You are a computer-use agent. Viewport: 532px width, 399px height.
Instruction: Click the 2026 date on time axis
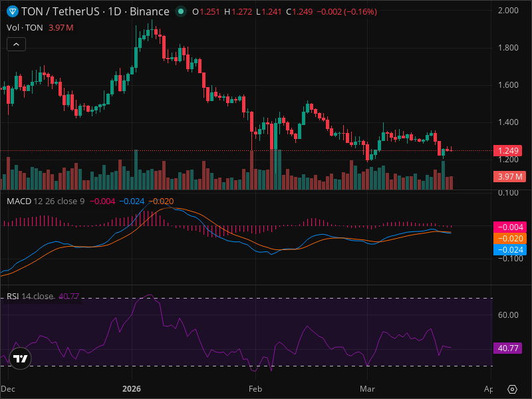[132, 389]
